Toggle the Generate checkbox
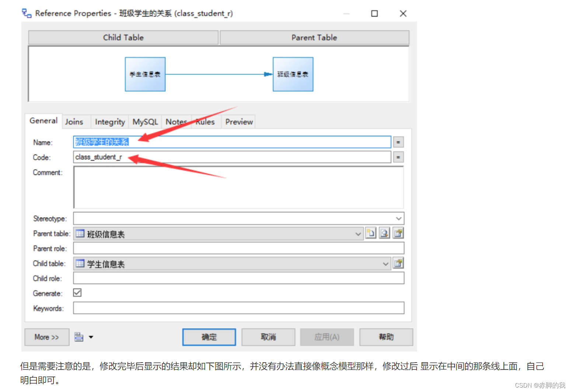Screen dimensions: 571x392 pos(77,293)
